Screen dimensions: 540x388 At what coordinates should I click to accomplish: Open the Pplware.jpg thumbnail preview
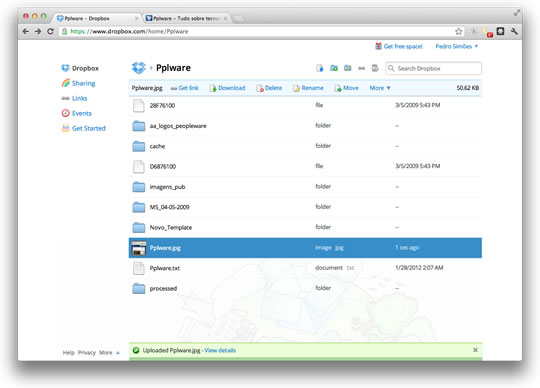(x=139, y=248)
